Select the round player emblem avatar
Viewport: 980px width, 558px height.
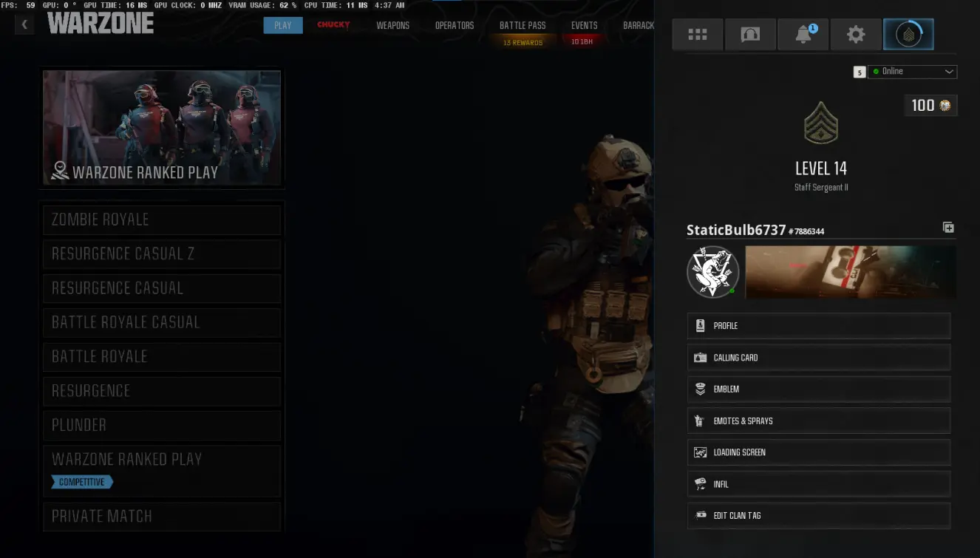(712, 272)
